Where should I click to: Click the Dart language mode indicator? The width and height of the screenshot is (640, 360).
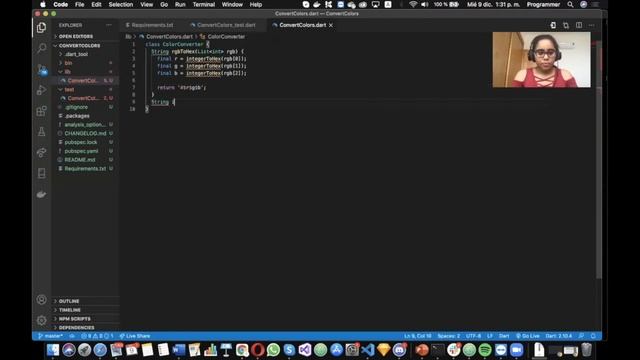click(504, 336)
